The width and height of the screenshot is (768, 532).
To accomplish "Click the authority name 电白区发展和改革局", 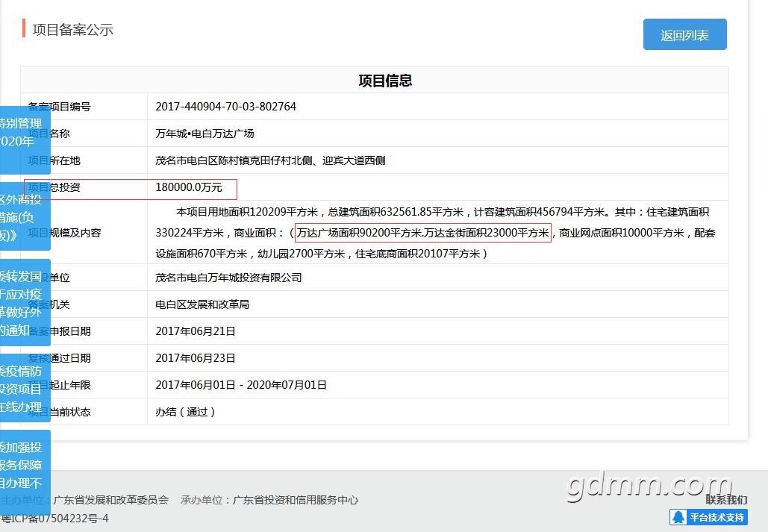I will [x=202, y=304].
